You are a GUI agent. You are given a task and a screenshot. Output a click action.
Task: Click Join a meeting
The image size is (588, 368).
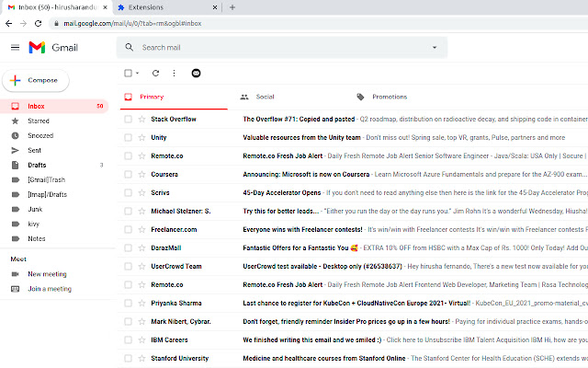click(50, 289)
